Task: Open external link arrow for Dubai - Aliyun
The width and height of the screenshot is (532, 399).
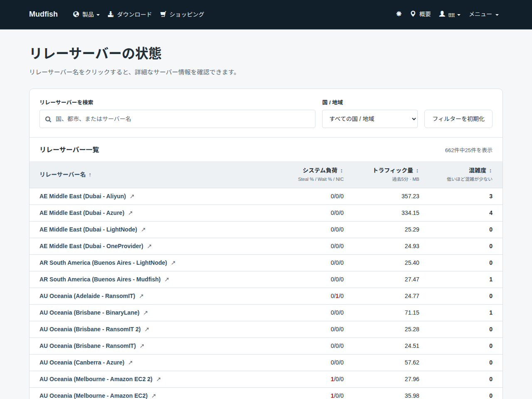Action: pyautogui.click(x=132, y=196)
